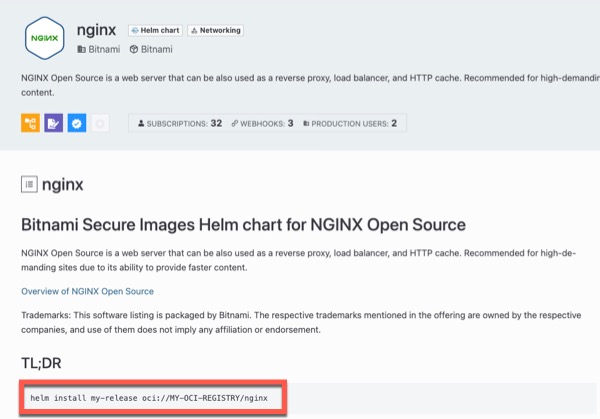Viewport: 600px width, 419px height.
Task: Click the nginx package title at top
Action: (x=96, y=30)
